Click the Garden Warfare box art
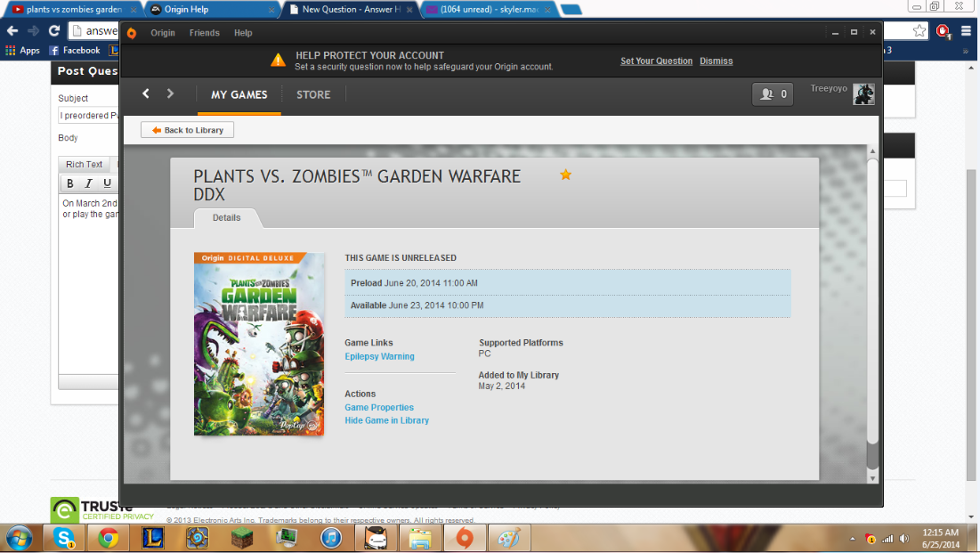This screenshot has height=553, width=980. point(259,344)
